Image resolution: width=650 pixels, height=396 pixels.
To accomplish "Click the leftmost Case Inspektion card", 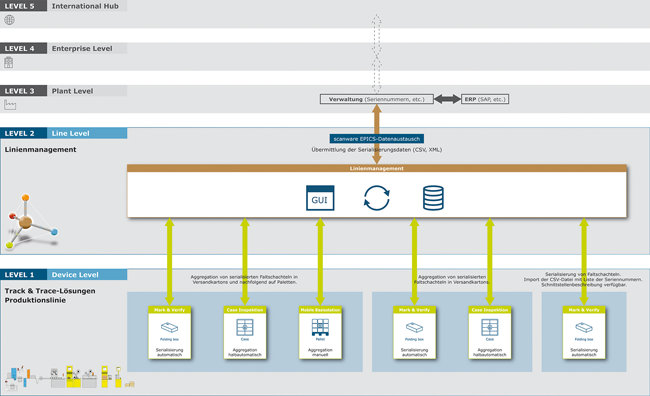I will (x=245, y=333).
